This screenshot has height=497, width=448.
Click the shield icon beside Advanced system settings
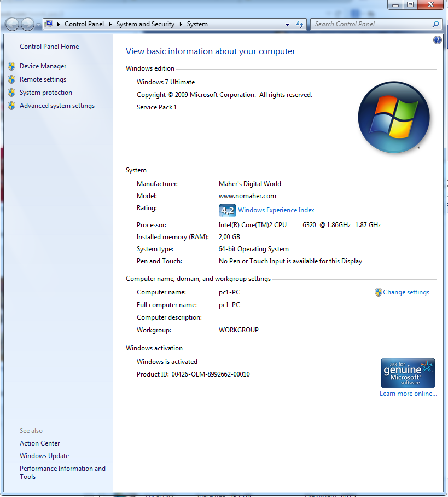(11, 106)
